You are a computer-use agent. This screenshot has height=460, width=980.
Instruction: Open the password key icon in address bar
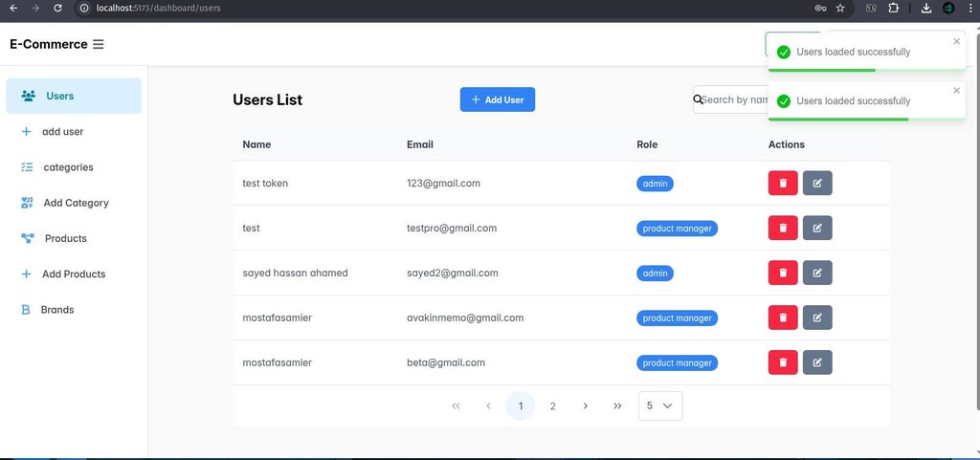(820, 8)
